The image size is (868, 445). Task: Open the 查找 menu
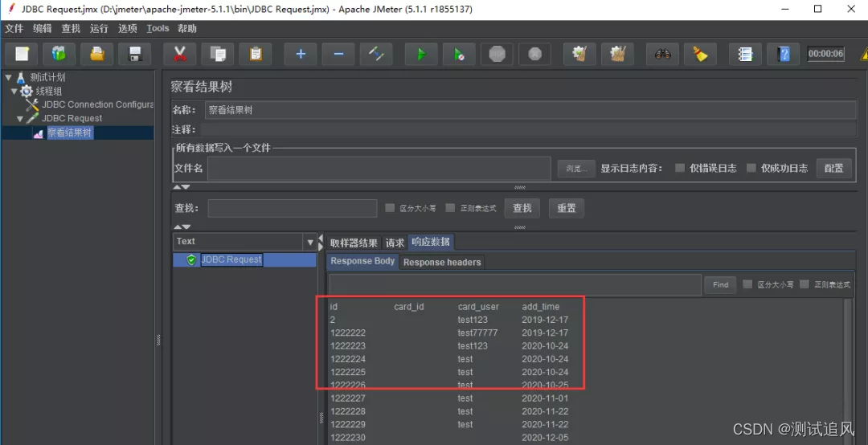point(71,29)
